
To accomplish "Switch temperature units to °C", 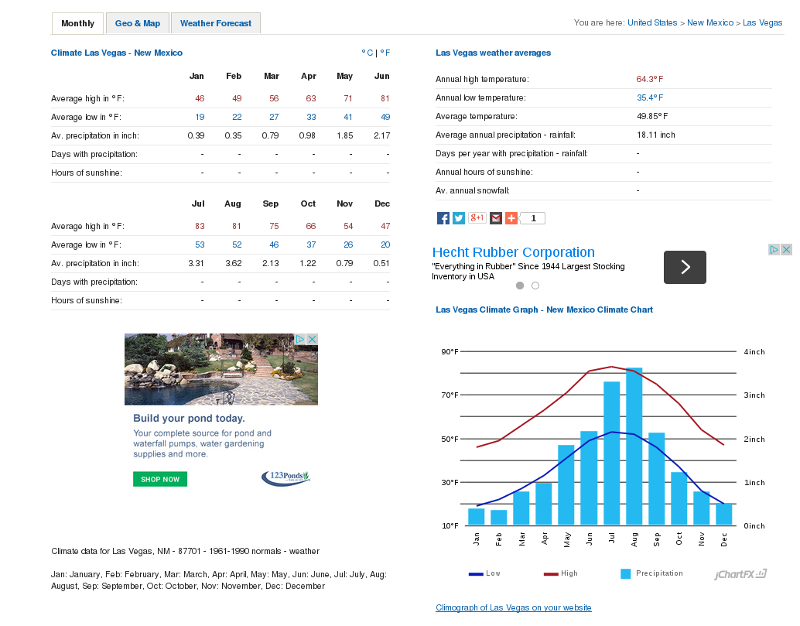I will click(367, 53).
